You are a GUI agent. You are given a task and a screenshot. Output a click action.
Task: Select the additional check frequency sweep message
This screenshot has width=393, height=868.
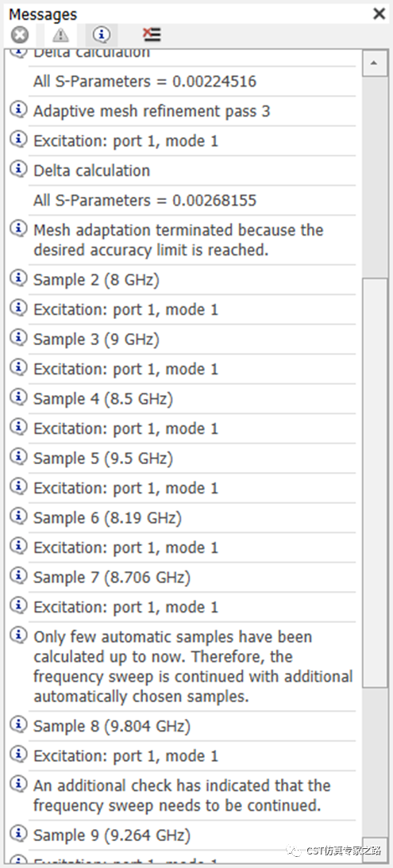192,796
